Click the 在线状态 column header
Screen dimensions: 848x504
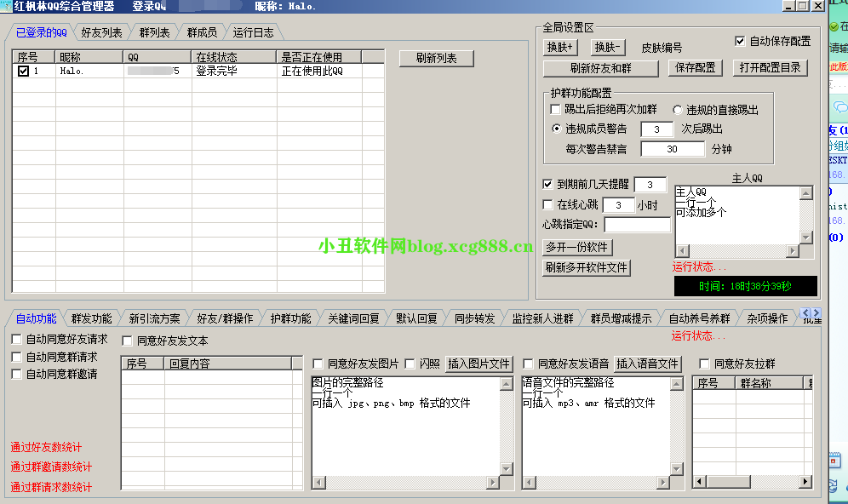tap(233, 57)
